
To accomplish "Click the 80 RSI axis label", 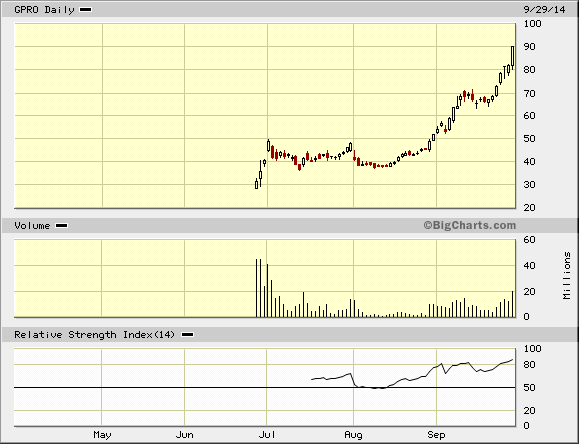I will pyautogui.click(x=530, y=365).
